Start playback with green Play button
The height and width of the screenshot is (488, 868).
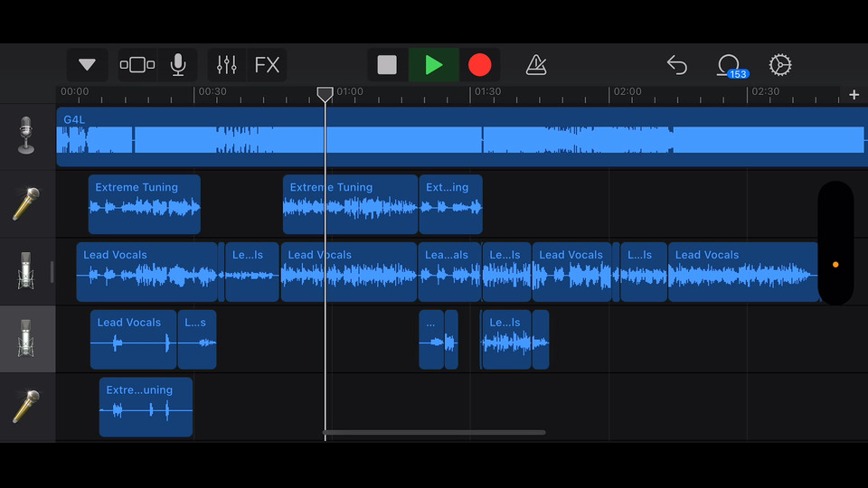[x=433, y=65]
